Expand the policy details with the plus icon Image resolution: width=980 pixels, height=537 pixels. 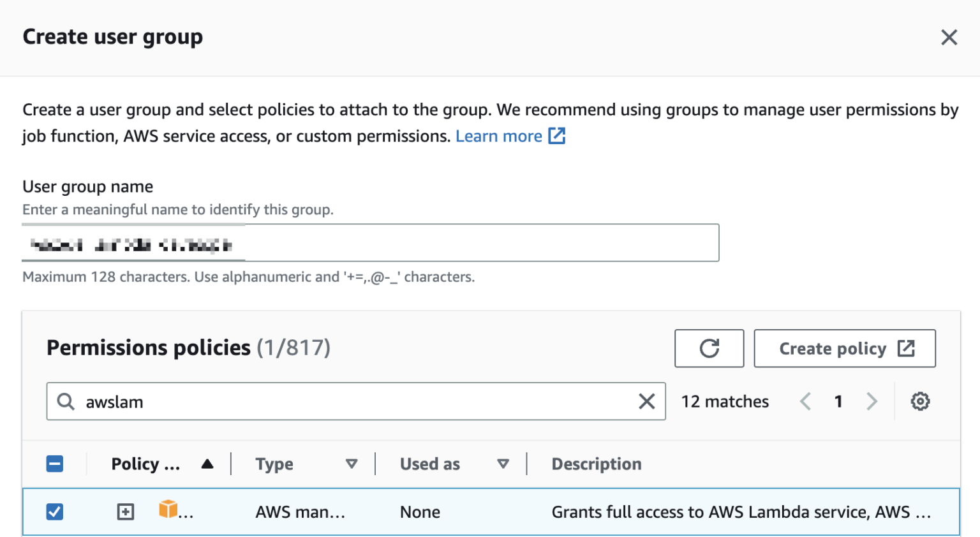[x=125, y=511]
